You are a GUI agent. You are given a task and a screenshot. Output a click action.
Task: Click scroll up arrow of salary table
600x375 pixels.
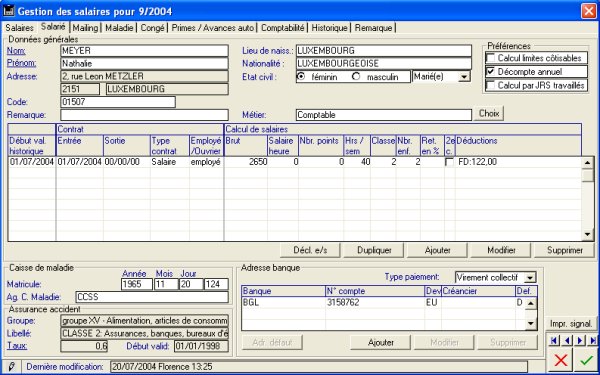[x=587, y=163]
